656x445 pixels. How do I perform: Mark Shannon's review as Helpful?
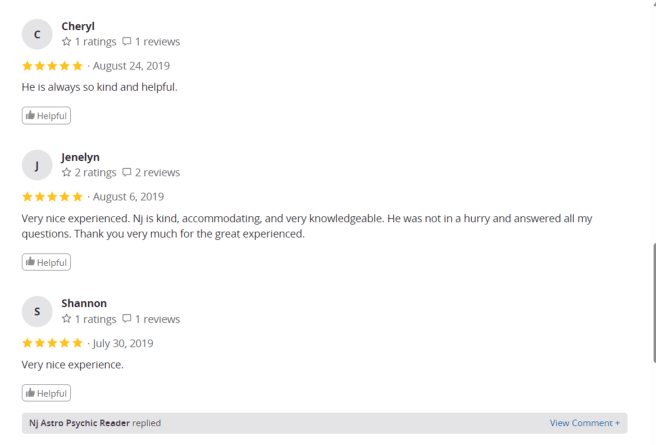[46, 393]
